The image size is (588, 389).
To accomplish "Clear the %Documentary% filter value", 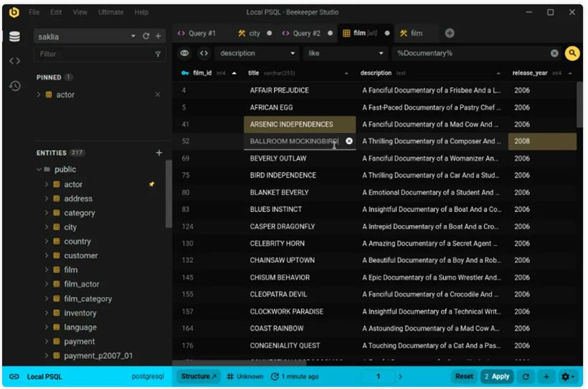I will 554,53.
